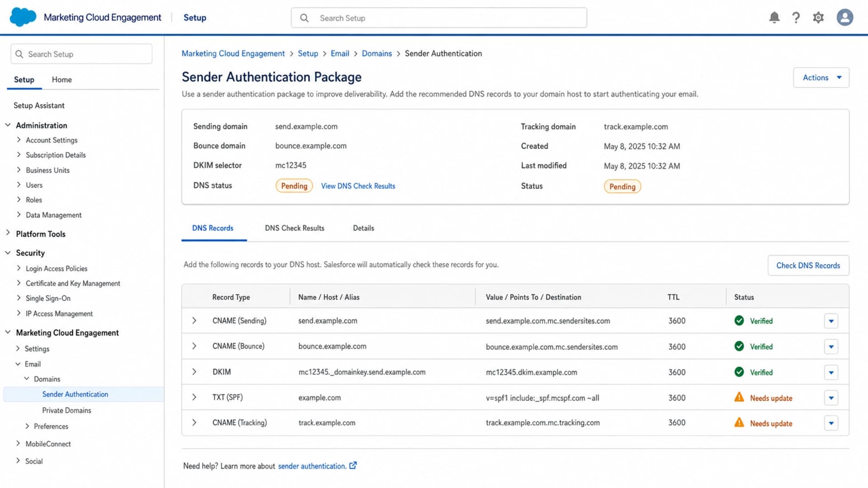This screenshot has width=868, height=488.
Task: Go to the Domains breadcrumb link
Action: [377, 54]
